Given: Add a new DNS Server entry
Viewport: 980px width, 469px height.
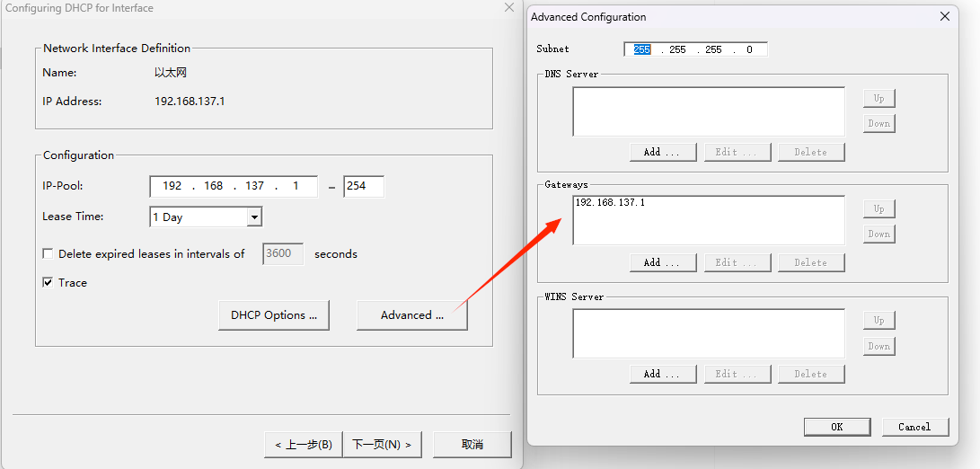Looking at the screenshot, I should coord(662,152).
